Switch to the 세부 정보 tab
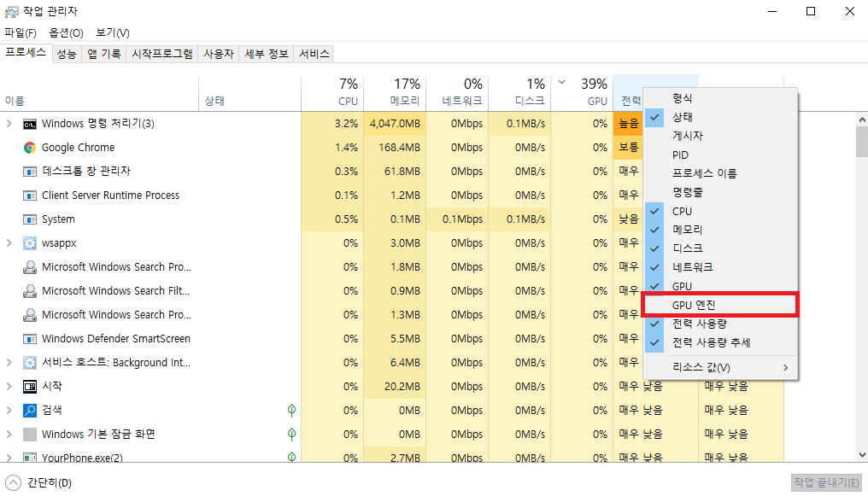This screenshot has width=868, height=502. pos(267,54)
